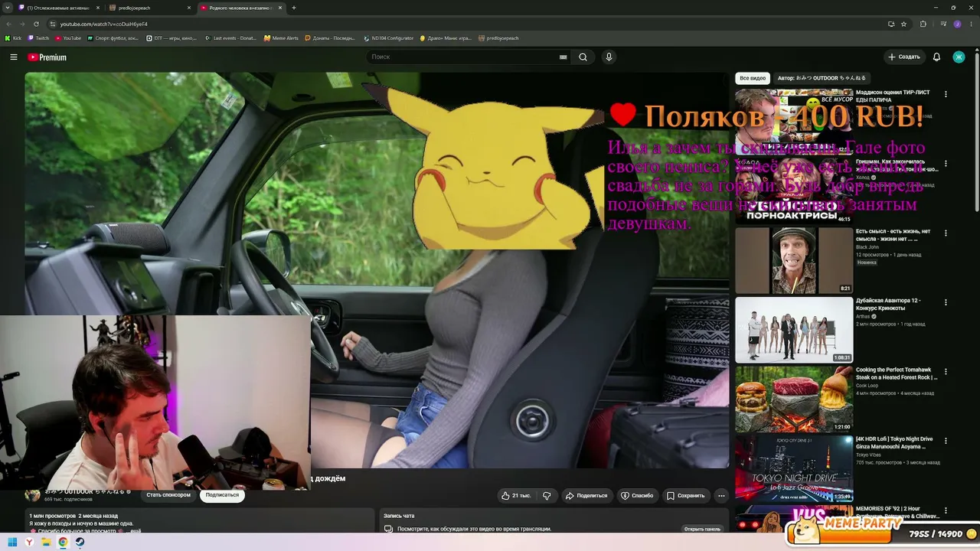Open options for Дубайская Авантюра 12 video
This screenshot has width=980, height=551.
coord(946,302)
